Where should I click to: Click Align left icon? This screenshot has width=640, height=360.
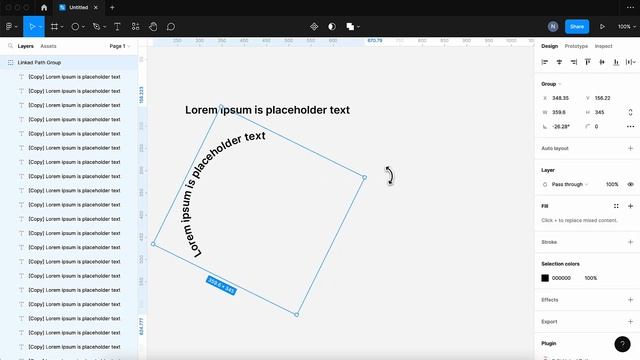[x=544, y=62]
